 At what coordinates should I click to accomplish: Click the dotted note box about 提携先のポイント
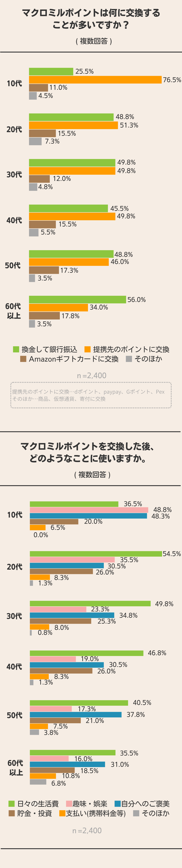(x=91, y=395)
